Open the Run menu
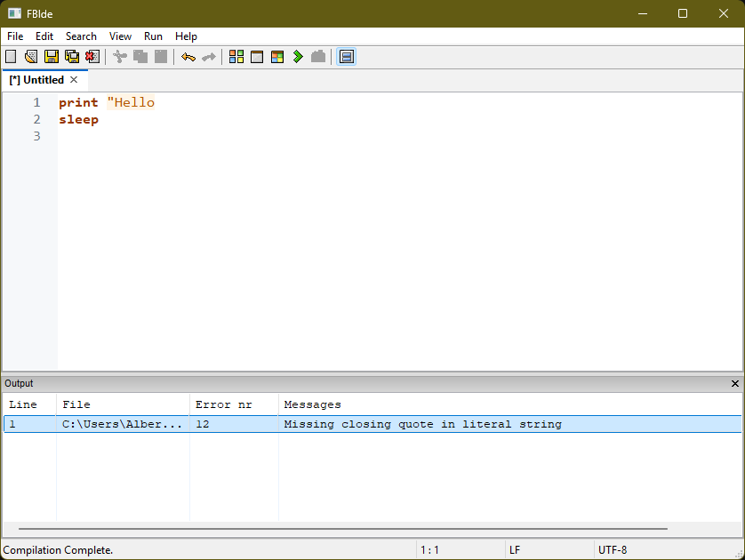Image resolution: width=745 pixels, height=560 pixels. [x=153, y=36]
